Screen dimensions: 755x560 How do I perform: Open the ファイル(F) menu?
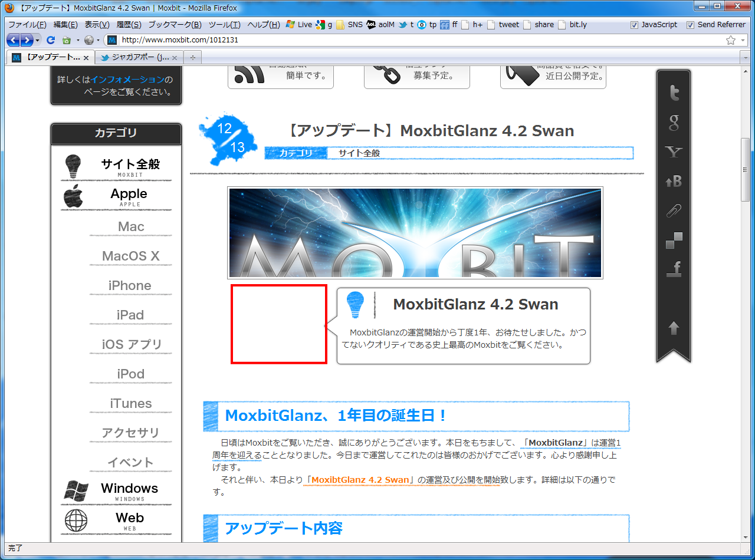[27, 25]
